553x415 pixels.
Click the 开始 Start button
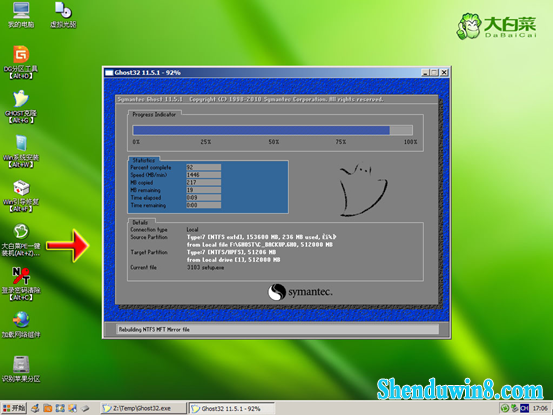click(x=14, y=408)
